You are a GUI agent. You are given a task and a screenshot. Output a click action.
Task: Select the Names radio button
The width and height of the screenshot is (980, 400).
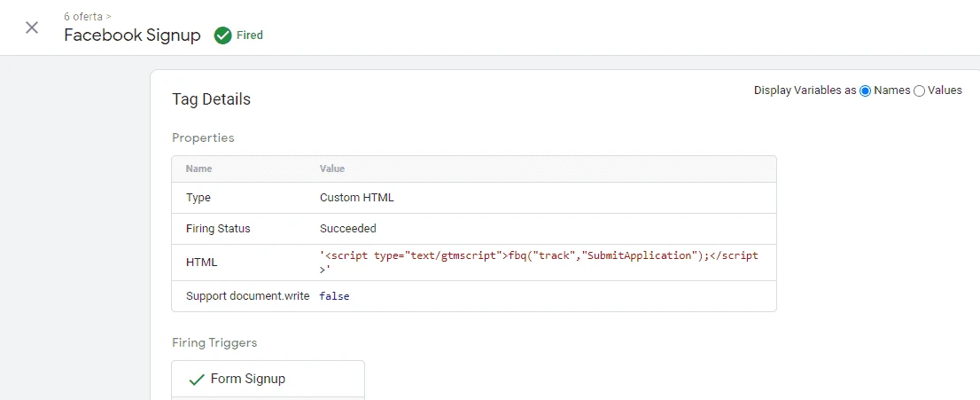coord(865,90)
